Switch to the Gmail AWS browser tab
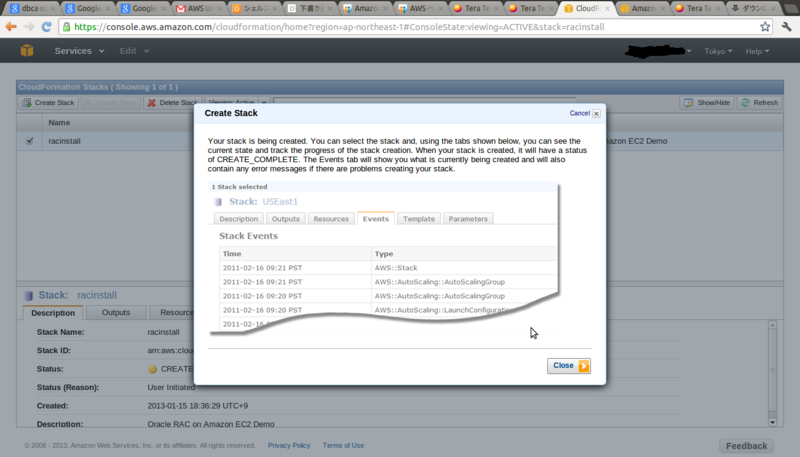The image size is (800, 457). point(197,8)
